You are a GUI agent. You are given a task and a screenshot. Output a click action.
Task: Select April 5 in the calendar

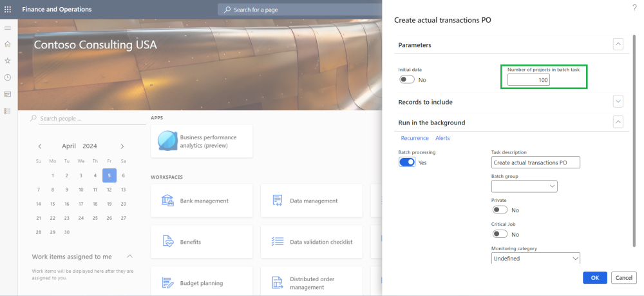click(109, 175)
